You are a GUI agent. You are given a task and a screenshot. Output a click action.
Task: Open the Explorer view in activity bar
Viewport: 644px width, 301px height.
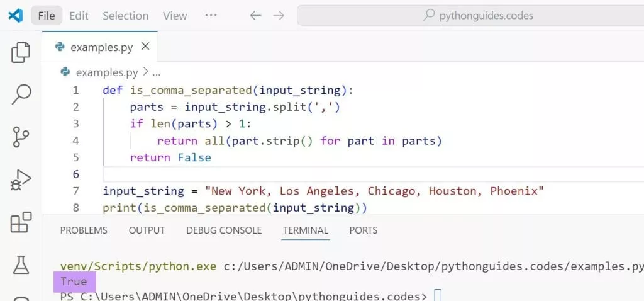point(21,52)
